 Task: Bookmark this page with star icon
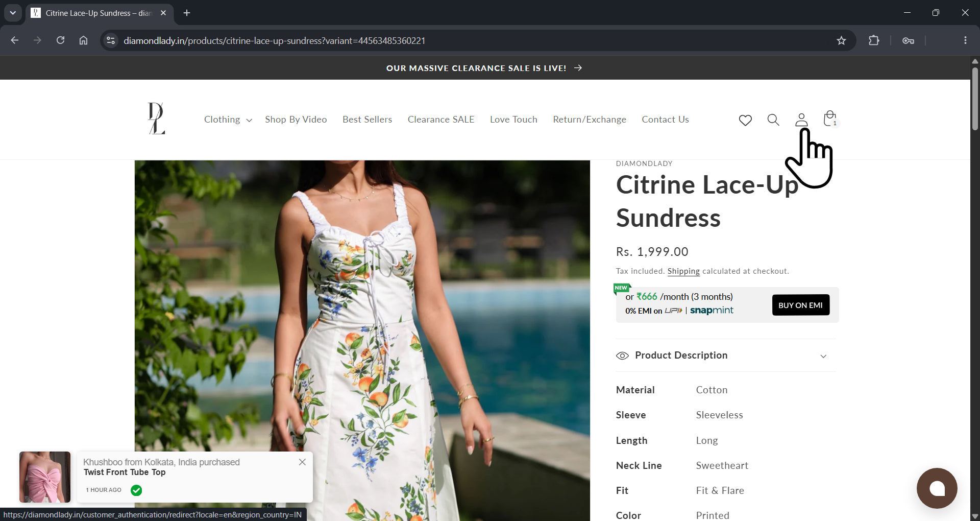pos(841,40)
